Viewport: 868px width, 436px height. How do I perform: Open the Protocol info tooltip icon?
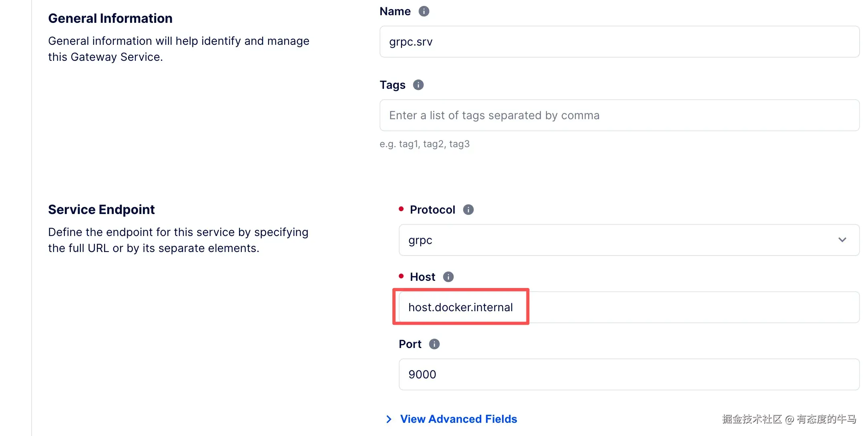click(x=468, y=210)
